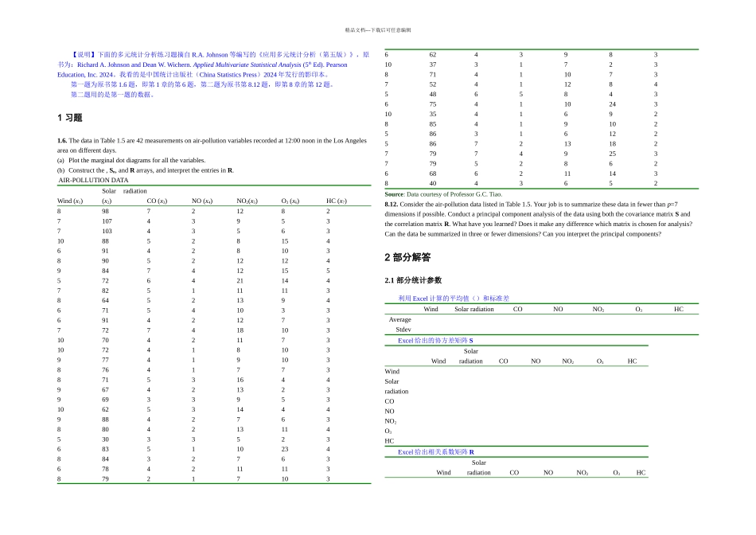Click the solar radiation value '98'
The height and width of the screenshot is (535, 756).
pyautogui.click(x=106, y=211)
